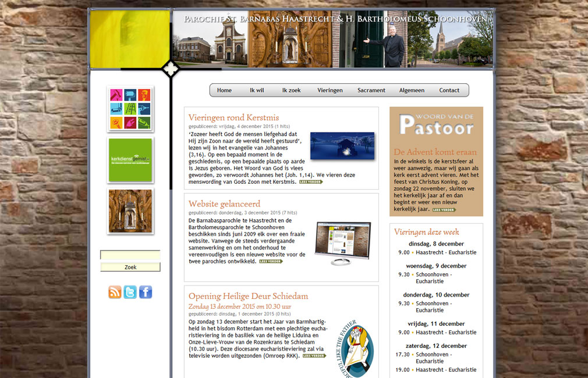The image size is (588, 378).
Task: Click the Woord van de Pastoor logo
Action: (436, 125)
